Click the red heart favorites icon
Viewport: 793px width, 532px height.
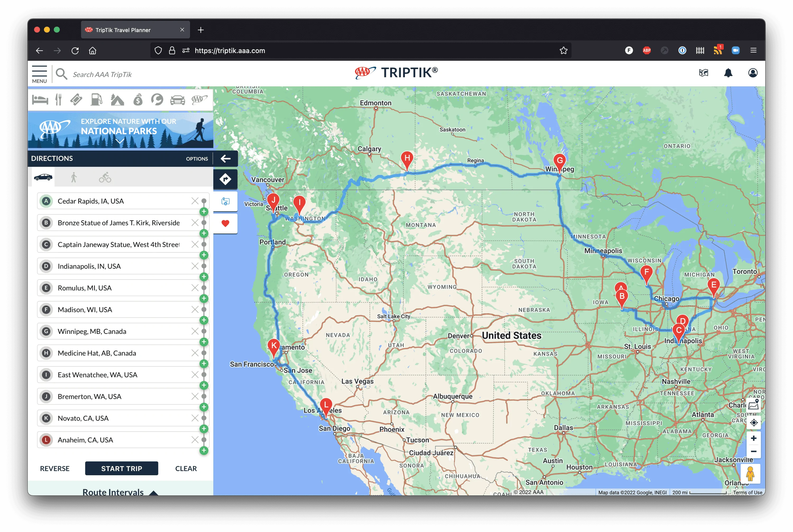click(225, 223)
